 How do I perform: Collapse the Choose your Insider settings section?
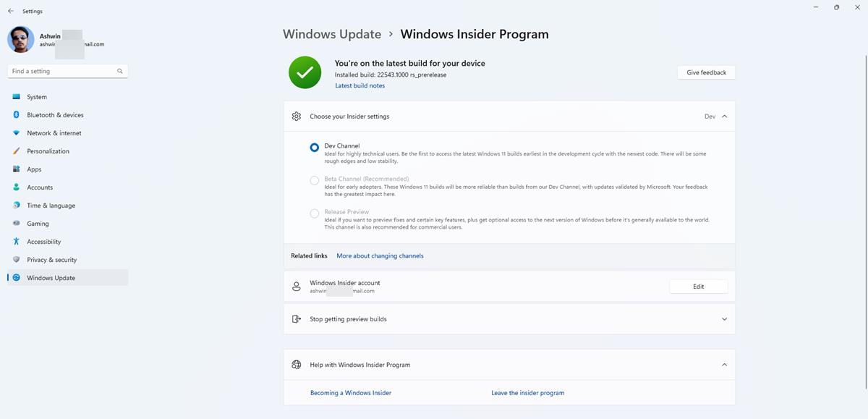click(x=723, y=116)
